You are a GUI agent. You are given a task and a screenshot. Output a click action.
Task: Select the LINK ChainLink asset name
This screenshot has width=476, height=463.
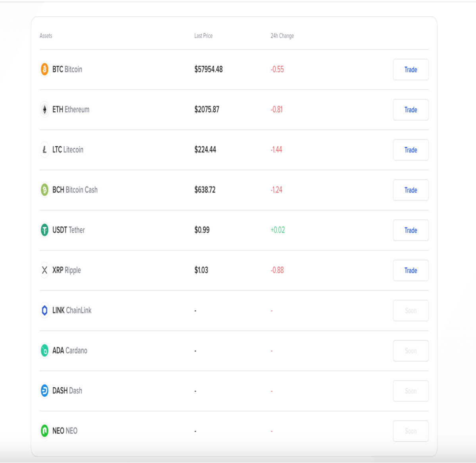point(72,310)
